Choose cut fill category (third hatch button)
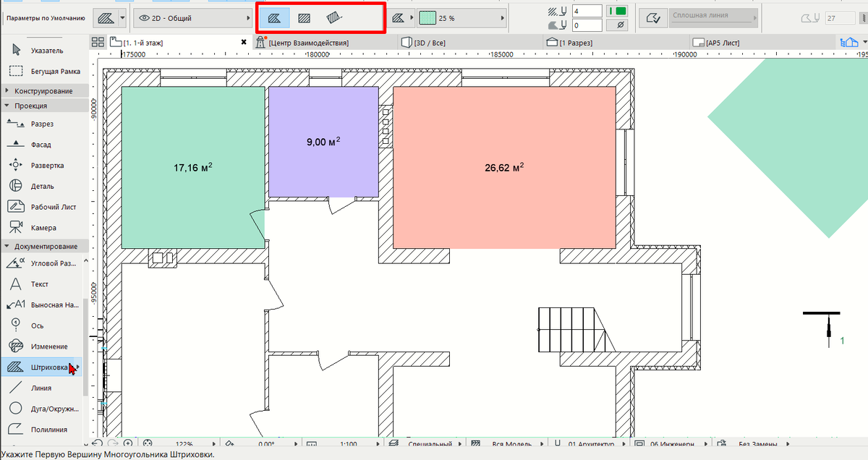 [x=333, y=17]
